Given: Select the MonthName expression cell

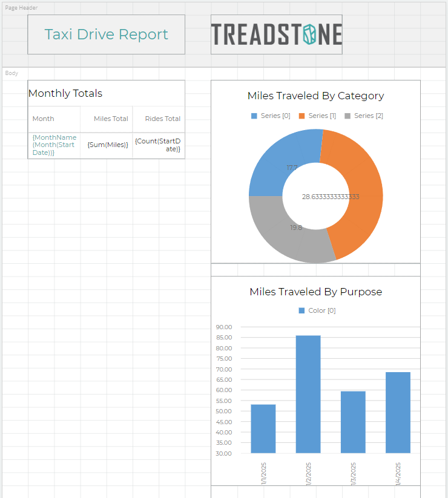Looking at the screenshot, I should [53, 145].
